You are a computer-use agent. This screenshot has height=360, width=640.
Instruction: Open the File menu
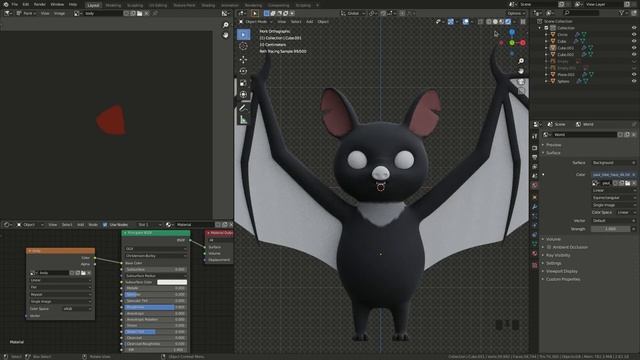(x=15, y=4)
